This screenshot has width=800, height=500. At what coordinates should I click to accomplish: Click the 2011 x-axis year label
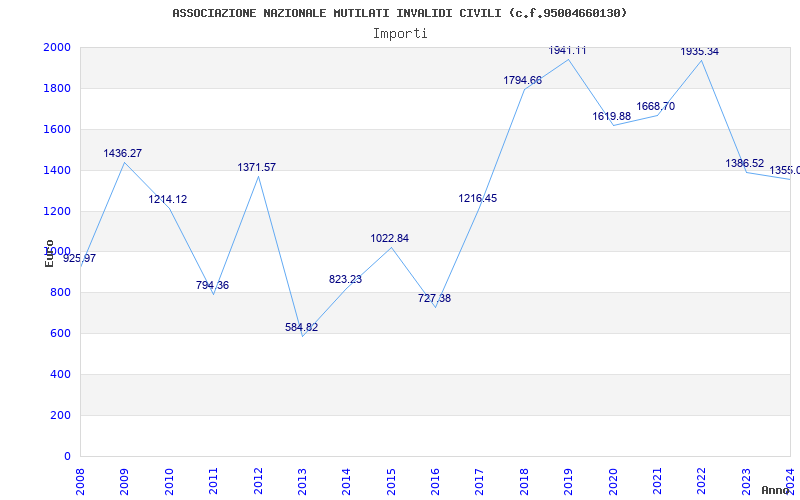[x=213, y=482]
